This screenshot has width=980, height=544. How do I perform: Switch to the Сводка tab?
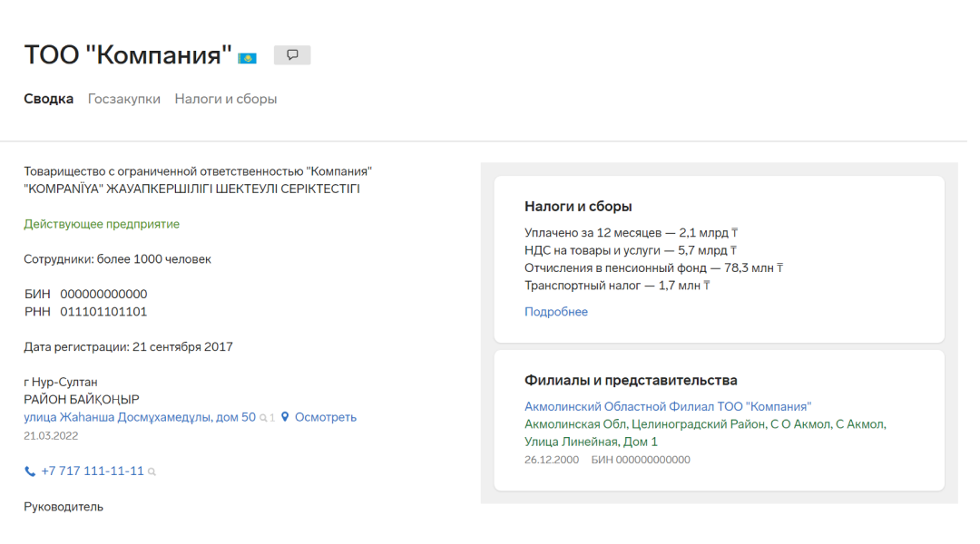tap(48, 99)
